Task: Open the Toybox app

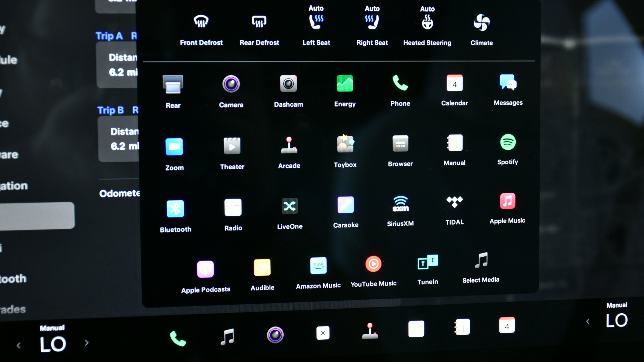Action: pyautogui.click(x=345, y=151)
